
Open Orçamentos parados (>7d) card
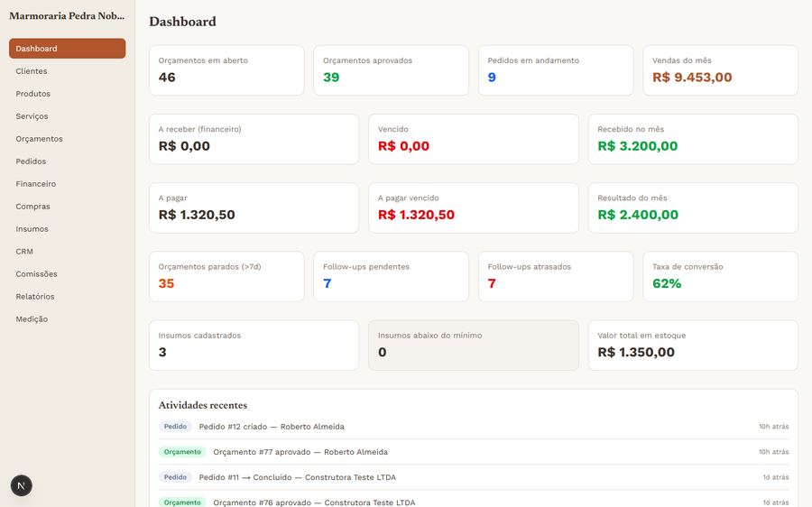(x=226, y=277)
